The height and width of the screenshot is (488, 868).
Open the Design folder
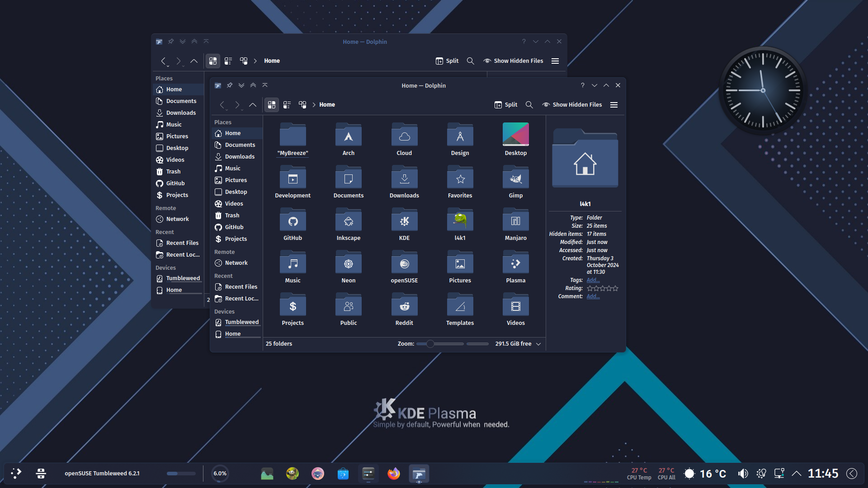click(460, 139)
